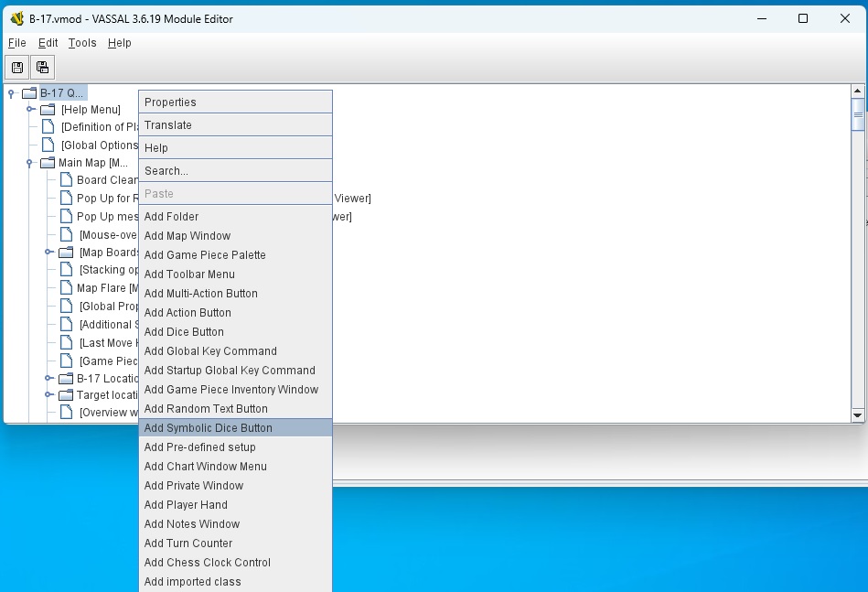Click the folder icon beside Main Map

coord(48,163)
